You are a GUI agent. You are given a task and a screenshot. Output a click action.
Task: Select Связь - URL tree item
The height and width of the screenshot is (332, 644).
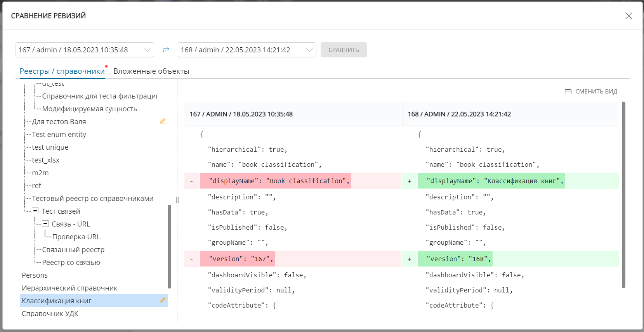click(x=71, y=224)
